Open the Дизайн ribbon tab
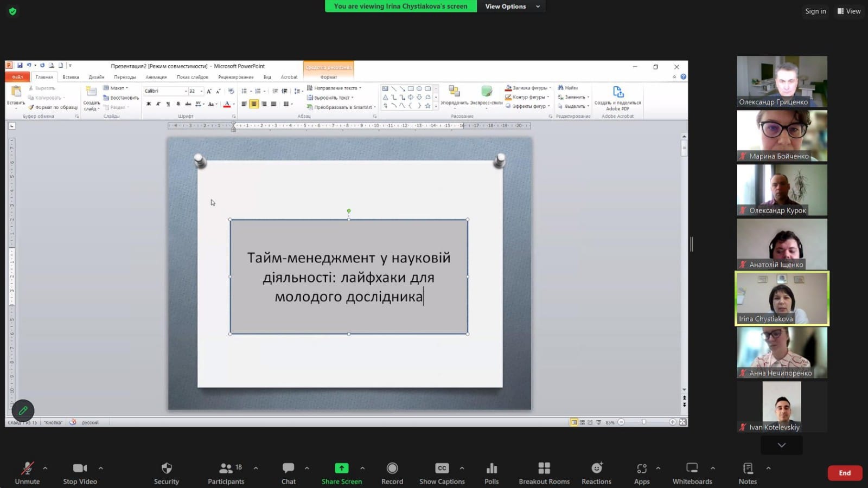 pyautogui.click(x=97, y=77)
